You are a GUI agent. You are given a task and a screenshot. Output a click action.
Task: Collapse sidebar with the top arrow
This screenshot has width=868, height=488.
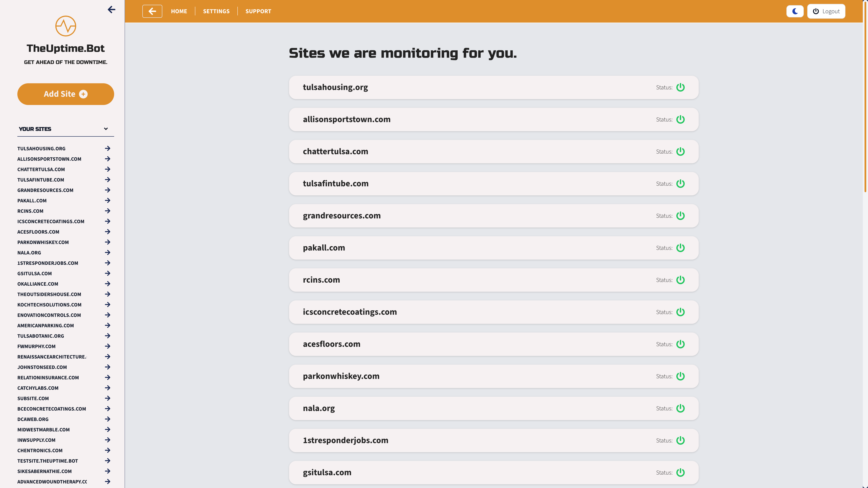point(112,9)
